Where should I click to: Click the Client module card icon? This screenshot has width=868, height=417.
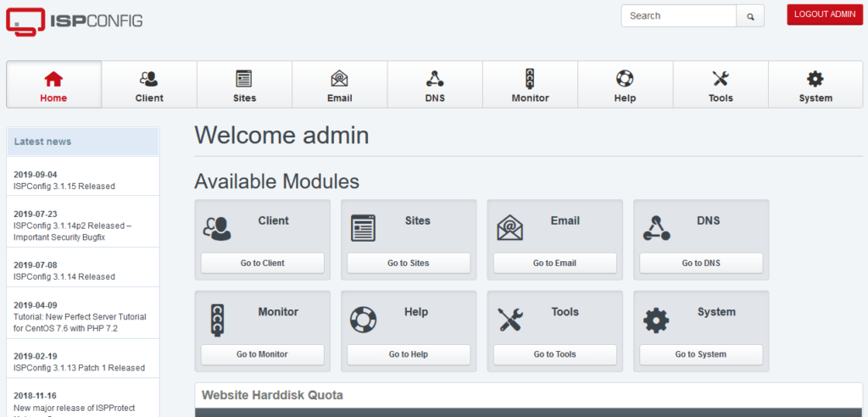[217, 228]
